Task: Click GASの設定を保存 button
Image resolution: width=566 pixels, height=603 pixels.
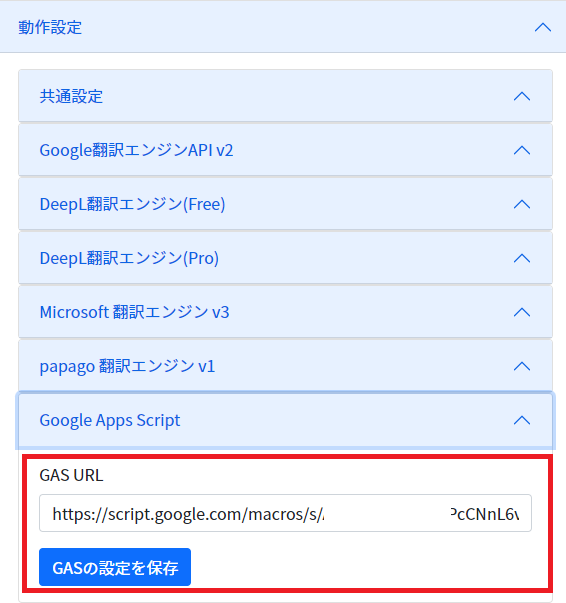Action: [x=115, y=567]
